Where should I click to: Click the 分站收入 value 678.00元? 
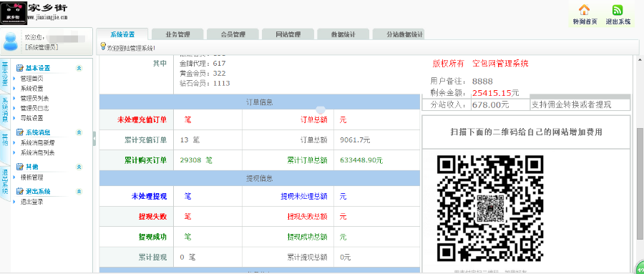click(490, 104)
